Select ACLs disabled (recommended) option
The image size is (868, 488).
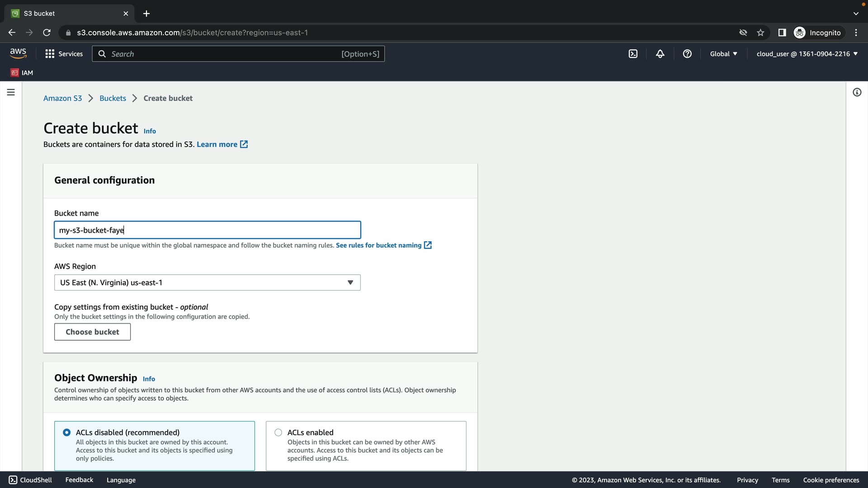point(67,432)
